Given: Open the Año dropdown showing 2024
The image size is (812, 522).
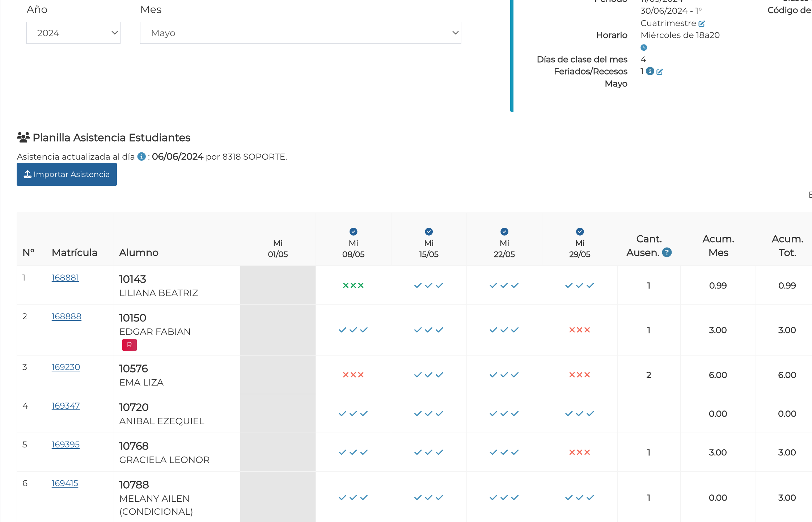Looking at the screenshot, I should (x=73, y=33).
